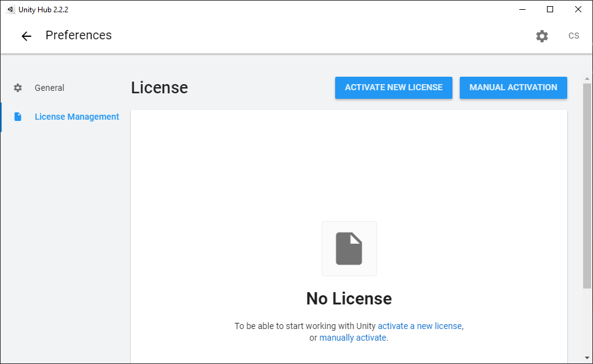
Task: Open the CS account menu
Action: 574,36
